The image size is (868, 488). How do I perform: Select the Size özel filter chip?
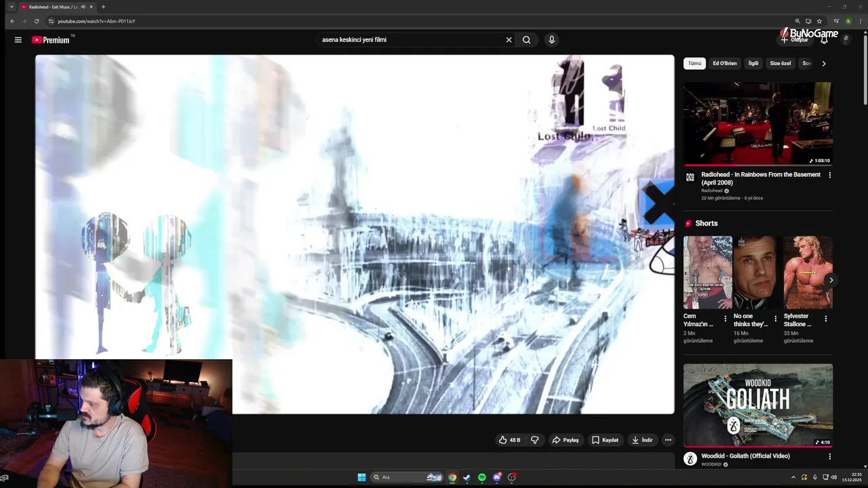pos(781,64)
